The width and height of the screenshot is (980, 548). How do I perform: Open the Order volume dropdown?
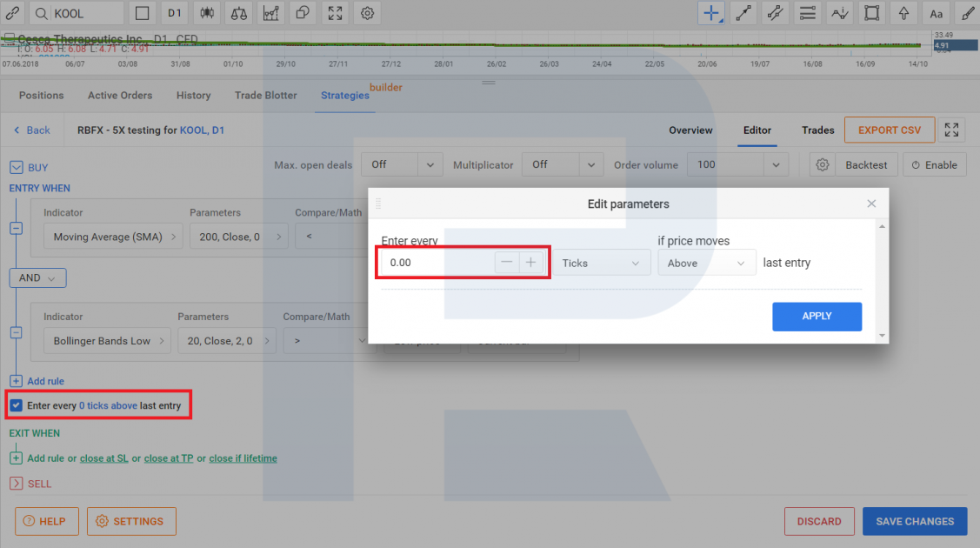coord(737,164)
